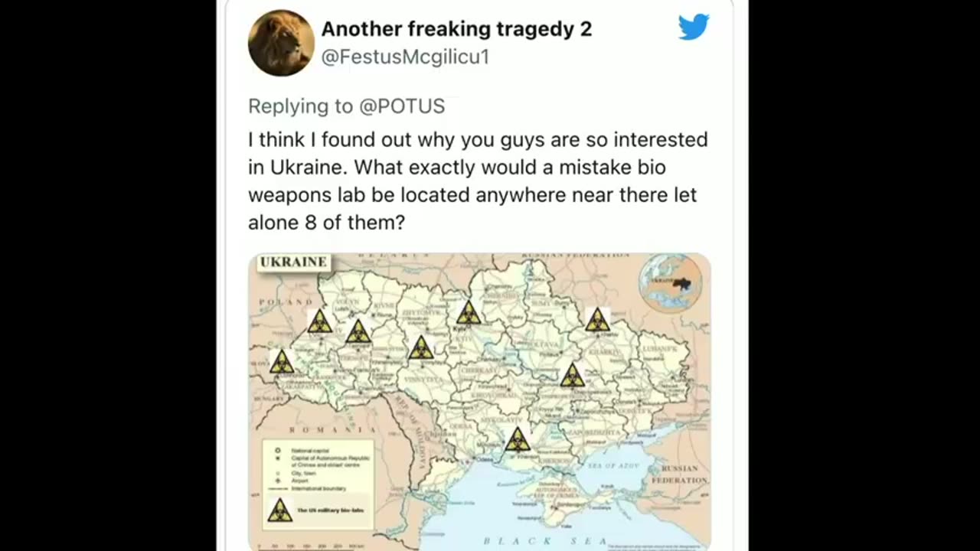Open the lion profile avatar
This screenshot has height=551, width=980.
tap(281, 43)
